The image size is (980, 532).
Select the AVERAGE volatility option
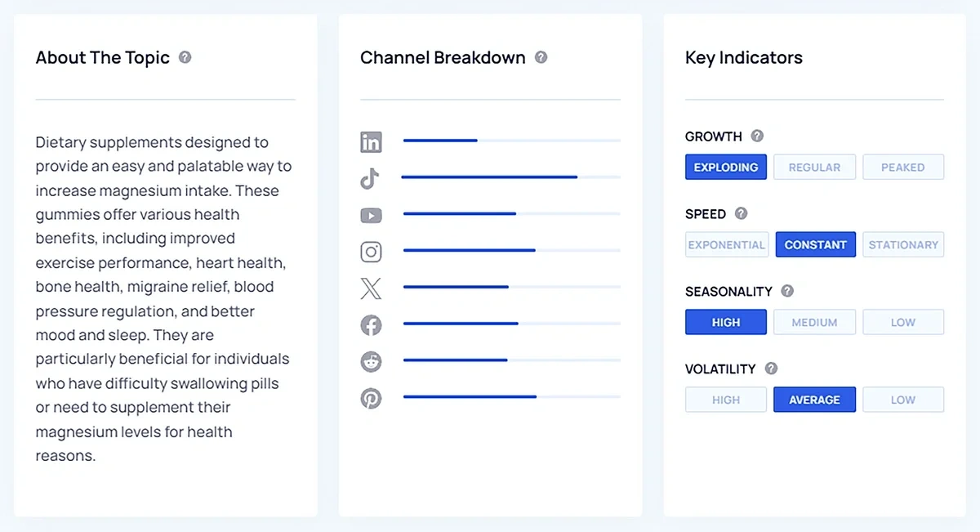[814, 399]
